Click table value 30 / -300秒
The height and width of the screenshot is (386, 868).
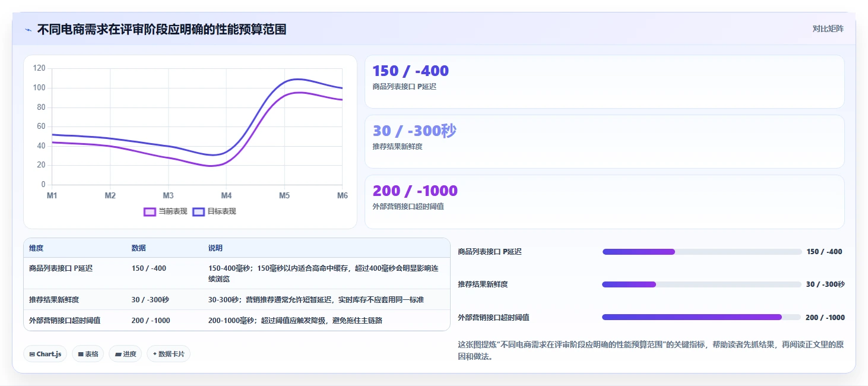(150, 300)
